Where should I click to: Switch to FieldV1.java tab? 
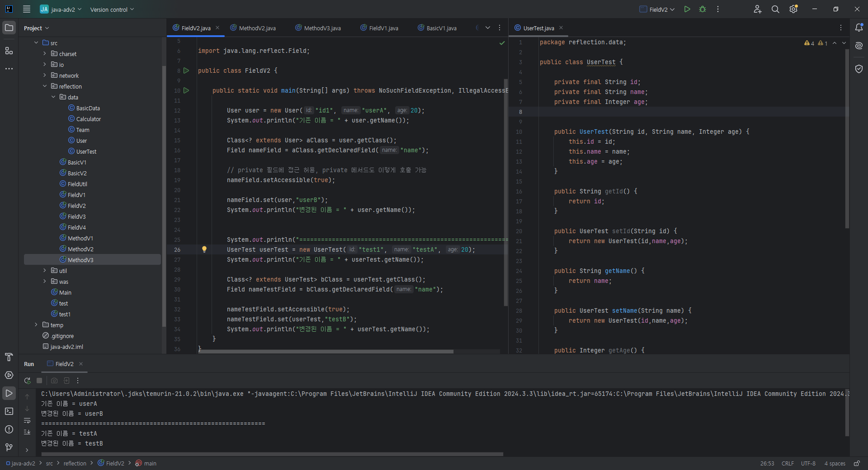pos(379,28)
